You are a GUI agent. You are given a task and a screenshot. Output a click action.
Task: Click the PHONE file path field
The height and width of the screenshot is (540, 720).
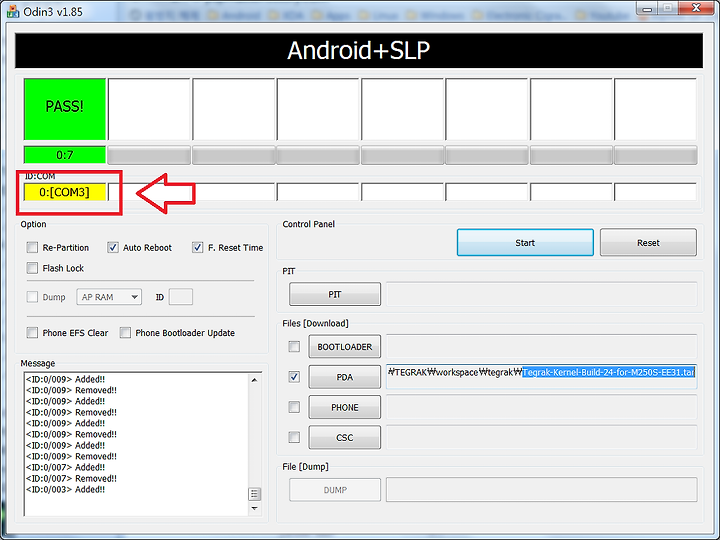point(541,407)
